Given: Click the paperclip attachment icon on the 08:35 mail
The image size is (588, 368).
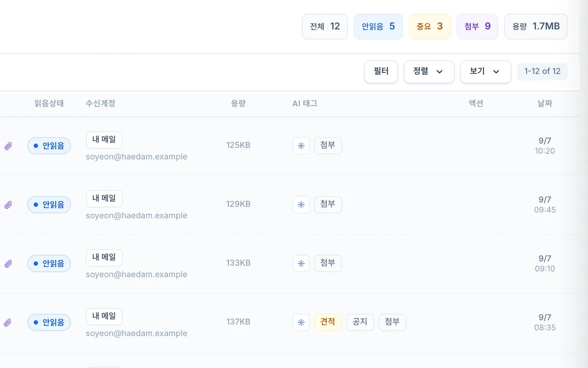Looking at the screenshot, I should 8,323.
